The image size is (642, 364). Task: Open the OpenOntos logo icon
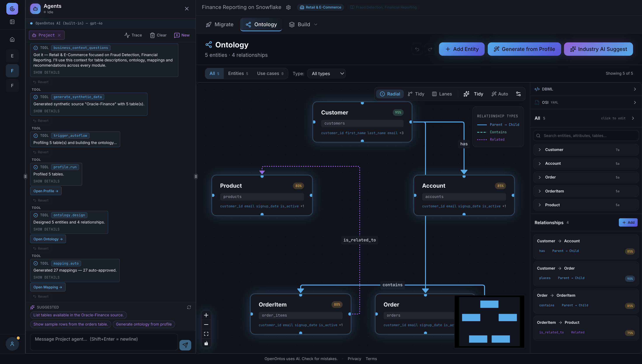[12, 9]
